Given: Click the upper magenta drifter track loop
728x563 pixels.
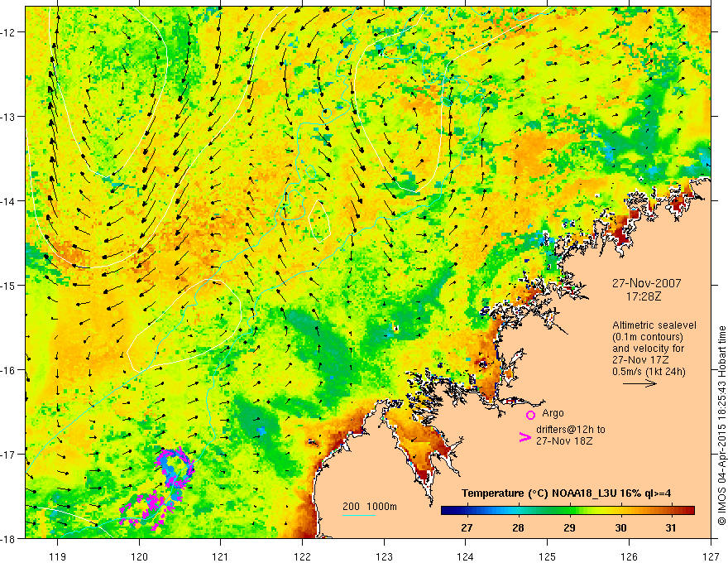Looking at the screenshot, I should coord(175,469).
